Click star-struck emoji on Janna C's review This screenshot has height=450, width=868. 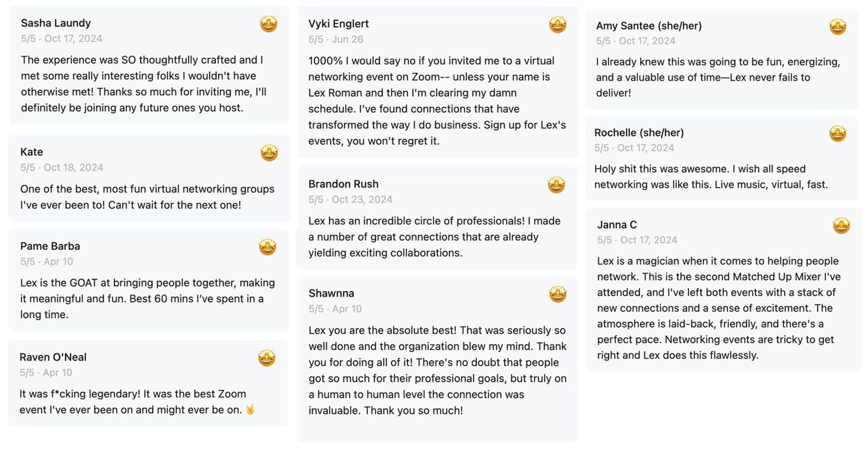point(841,226)
